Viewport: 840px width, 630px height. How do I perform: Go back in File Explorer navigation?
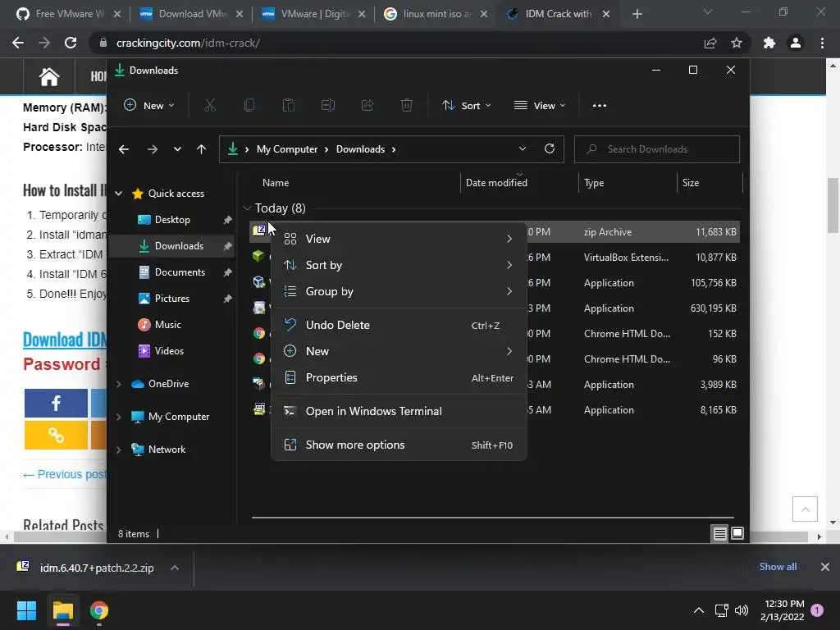(x=124, y=149)
